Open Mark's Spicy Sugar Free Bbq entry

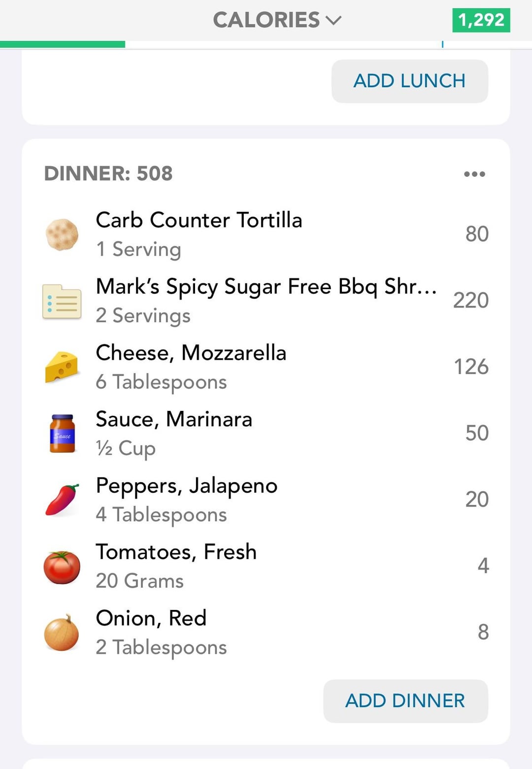pos(266,301)
